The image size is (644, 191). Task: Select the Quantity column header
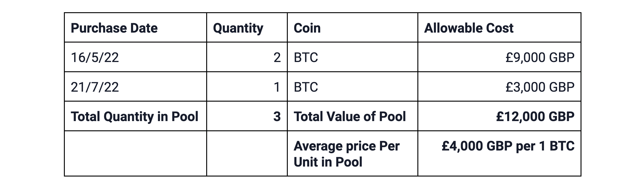click(238, 28)
